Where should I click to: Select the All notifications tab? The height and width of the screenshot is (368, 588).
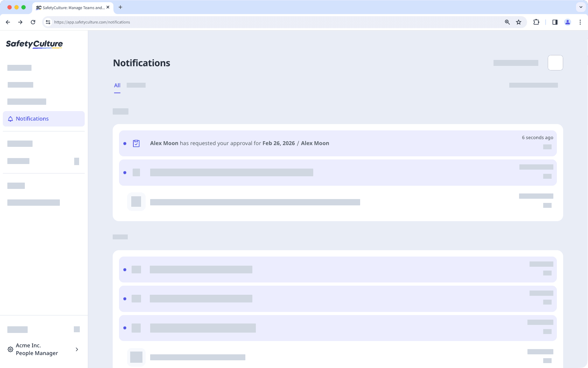point(117,85)
